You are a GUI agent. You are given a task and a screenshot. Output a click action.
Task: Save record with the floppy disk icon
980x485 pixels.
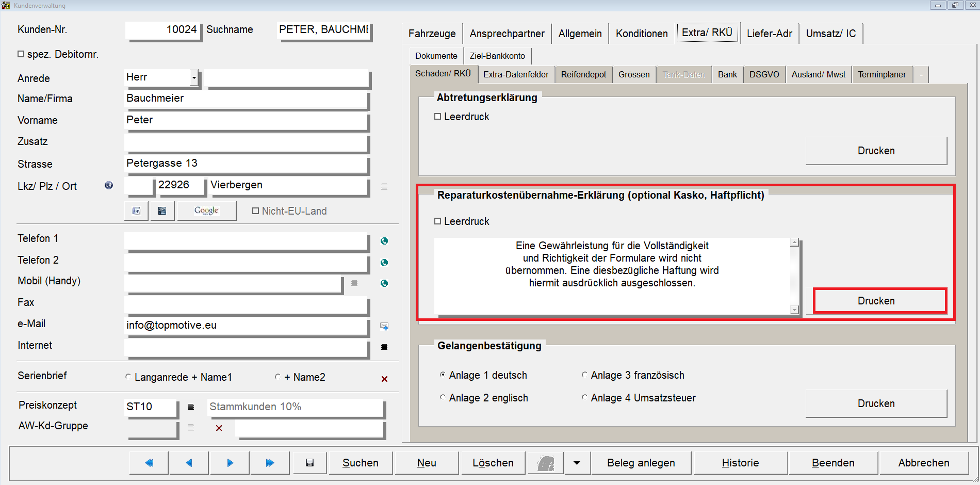pos(309,463)
